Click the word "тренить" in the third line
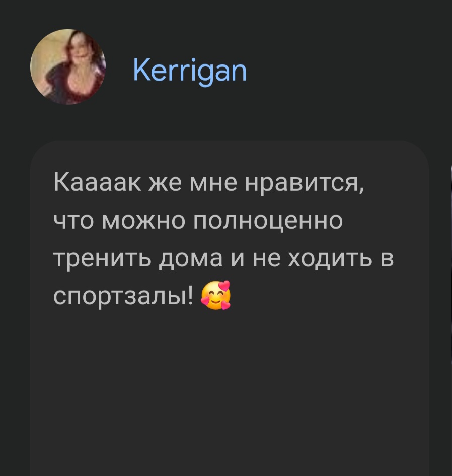 [102, 259]
